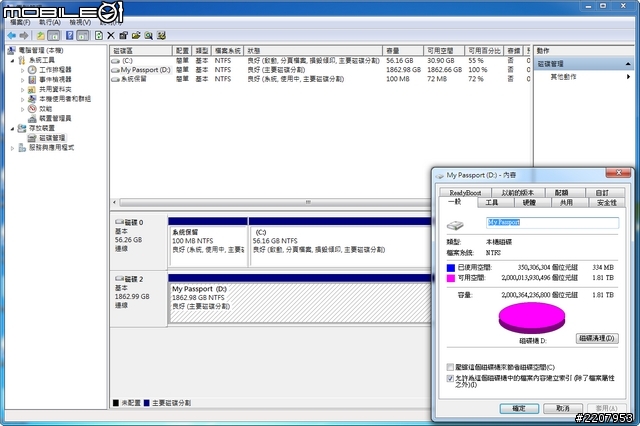Click the magenta free-space color swatch

pos(451,278)
